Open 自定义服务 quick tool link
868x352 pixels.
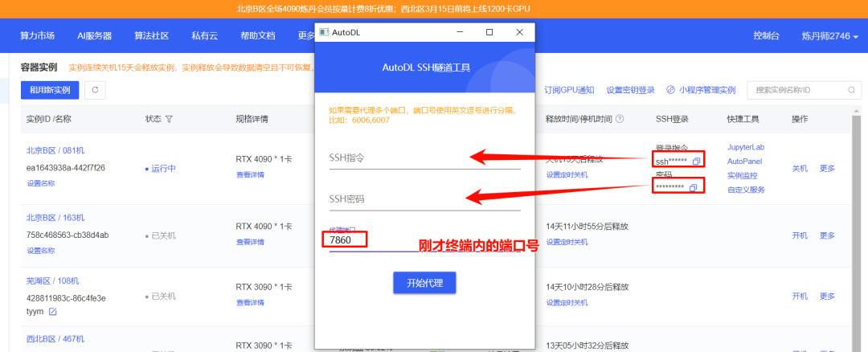coord(746,190)
